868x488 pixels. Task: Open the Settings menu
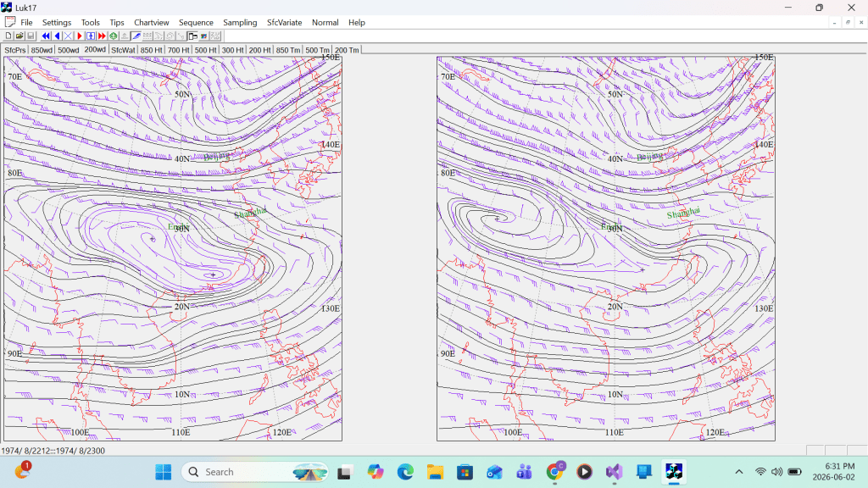point(57,23)
